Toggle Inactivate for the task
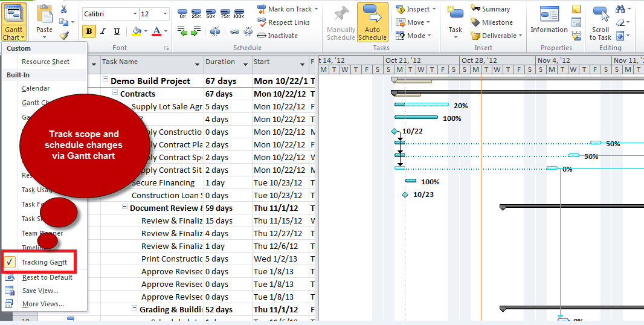The height and width of the screenshot is (325, 644). pyautogui.click(x=277, y=36)
